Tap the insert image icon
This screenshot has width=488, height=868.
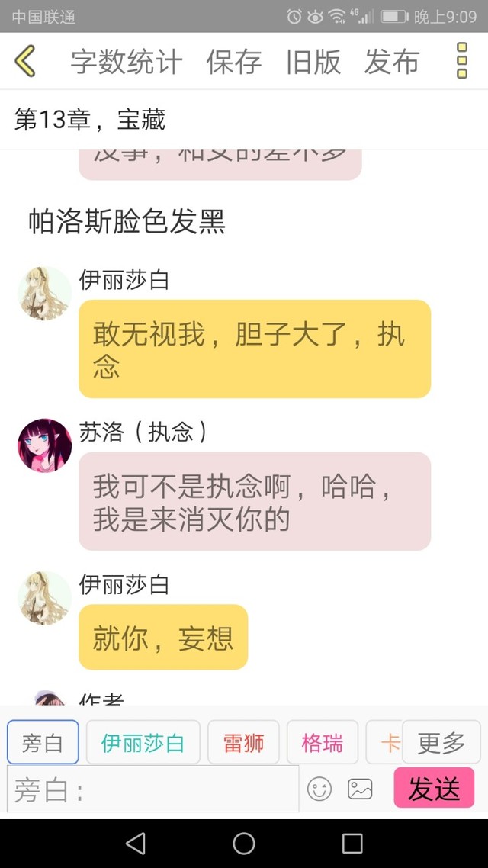pyautogui.click(x=360, y=789)
